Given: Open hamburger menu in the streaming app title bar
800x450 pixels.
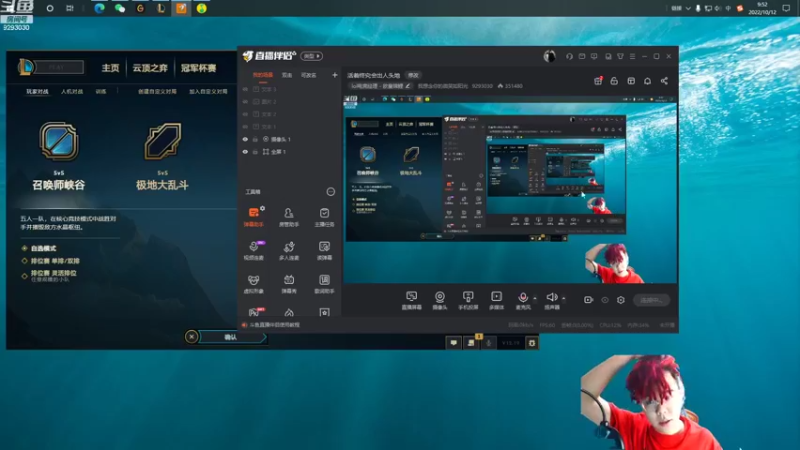Looking at the screenshot, I should (x=632, y=56).
